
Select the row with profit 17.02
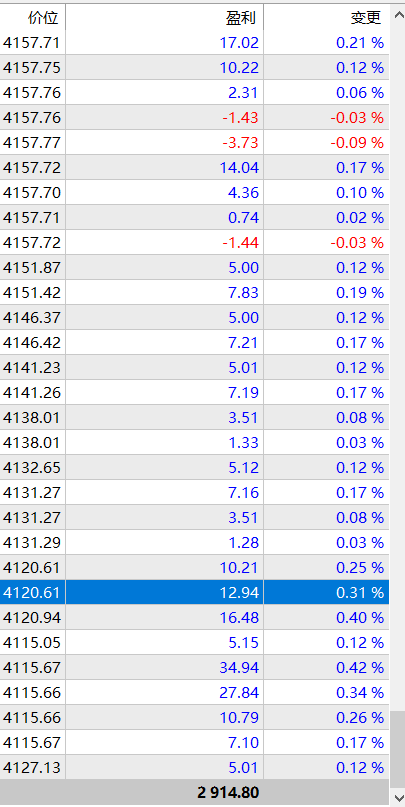[x=195, y=43]
